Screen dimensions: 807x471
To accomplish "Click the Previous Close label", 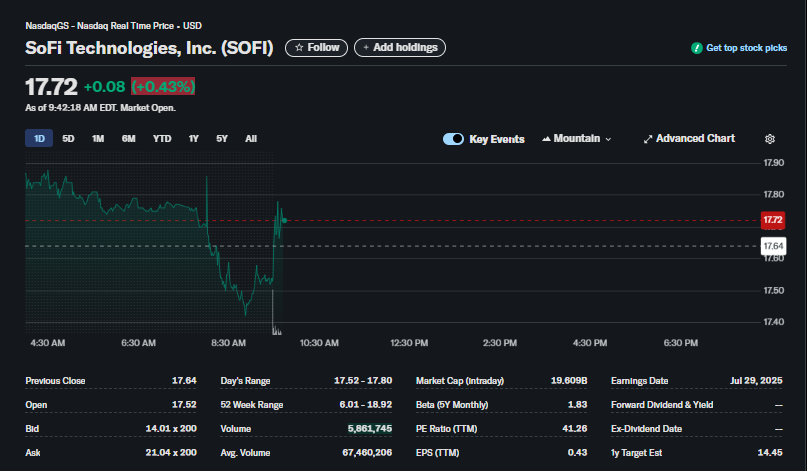I will point(55,381).
